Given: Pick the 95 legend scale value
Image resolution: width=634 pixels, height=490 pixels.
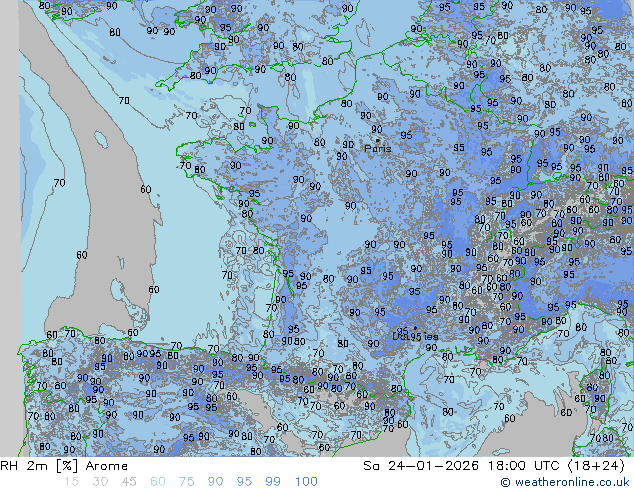Looking at the screenshot, I should tap(245, 481).
